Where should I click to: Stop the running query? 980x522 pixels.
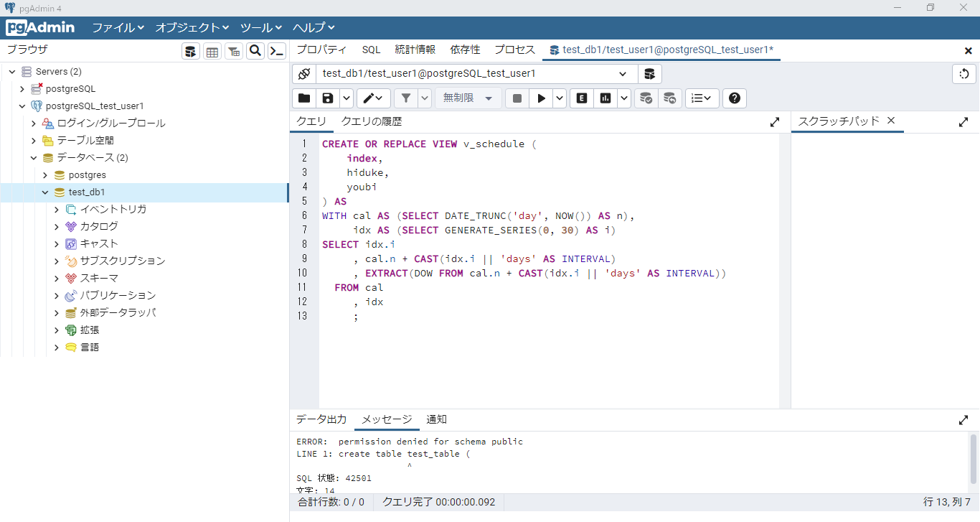coord(517,98)
